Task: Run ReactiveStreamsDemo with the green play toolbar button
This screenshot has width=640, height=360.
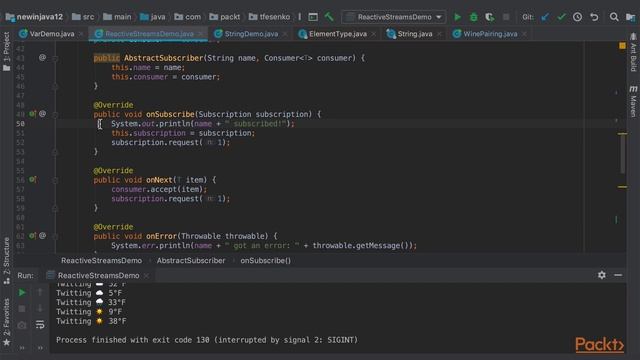Action: [x=457, y=17]
